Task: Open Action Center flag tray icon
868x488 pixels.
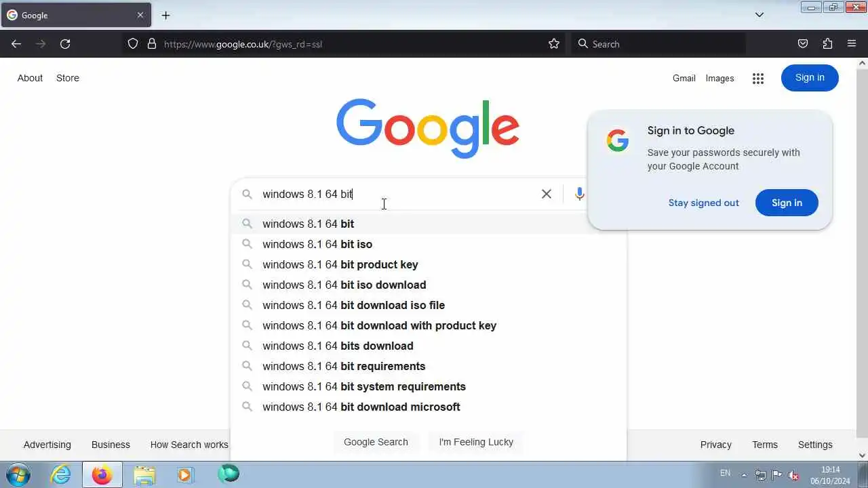Action: (777, 475)
